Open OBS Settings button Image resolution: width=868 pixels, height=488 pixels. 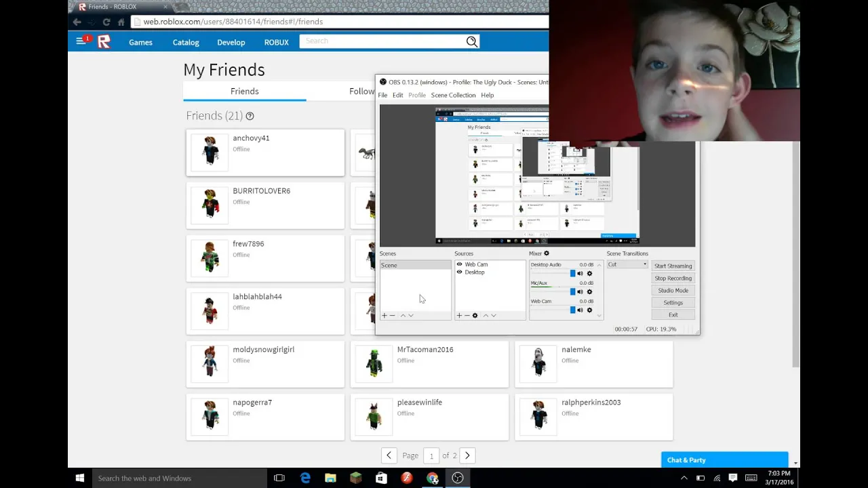[673, 303]
